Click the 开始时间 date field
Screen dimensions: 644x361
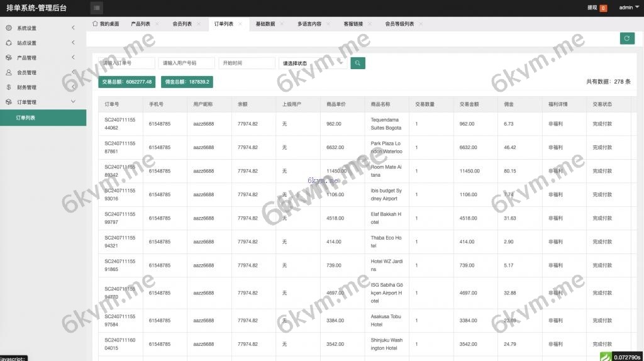pos(247,63)
